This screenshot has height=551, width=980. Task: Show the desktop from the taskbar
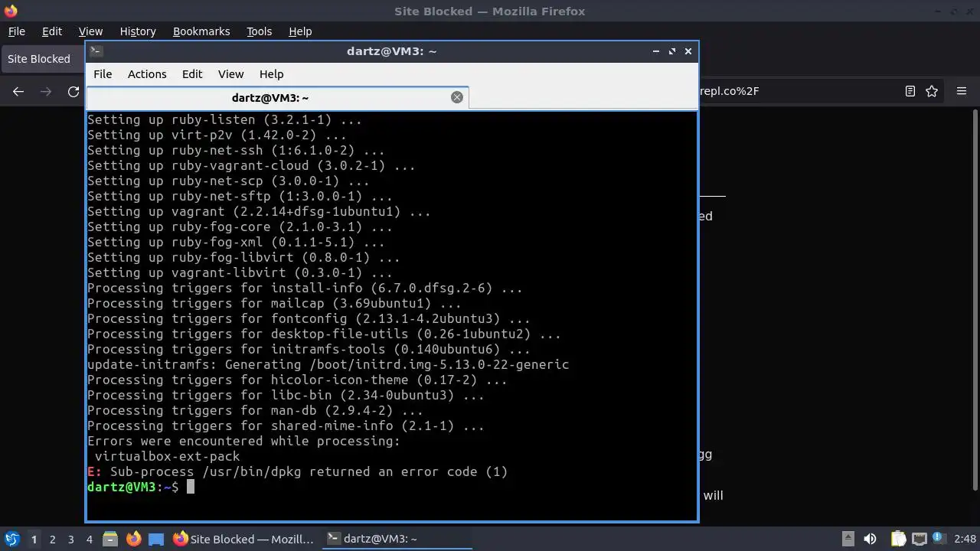[x=156, y=539]
